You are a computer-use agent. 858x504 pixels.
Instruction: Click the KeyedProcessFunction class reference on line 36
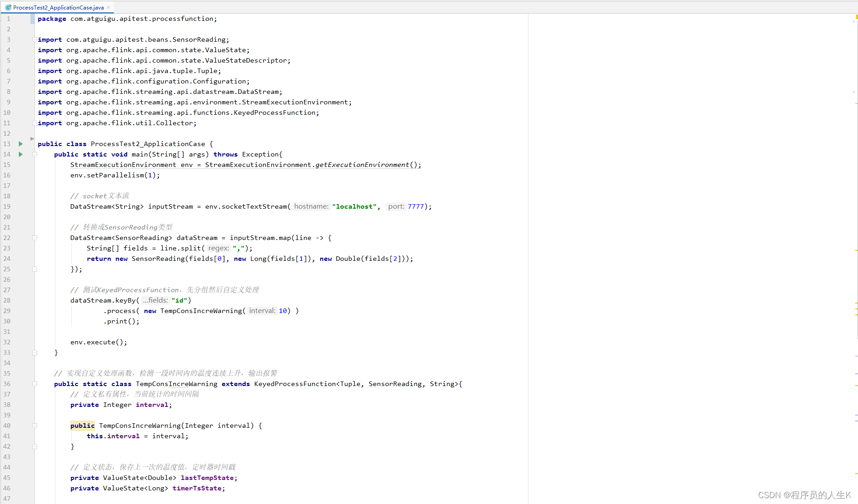pos(295,384)
